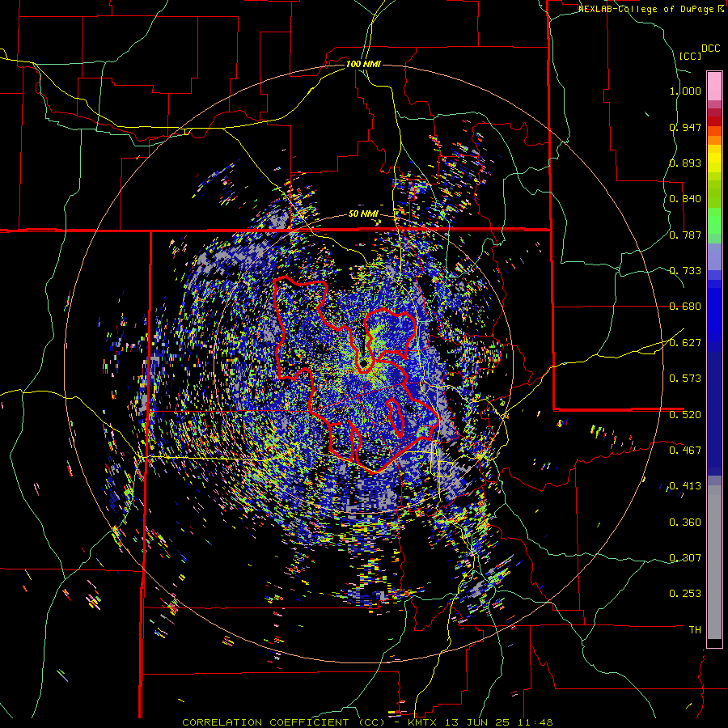Pick the gray segment of the color bar
The image size is (728, 728).
[714, 562]
